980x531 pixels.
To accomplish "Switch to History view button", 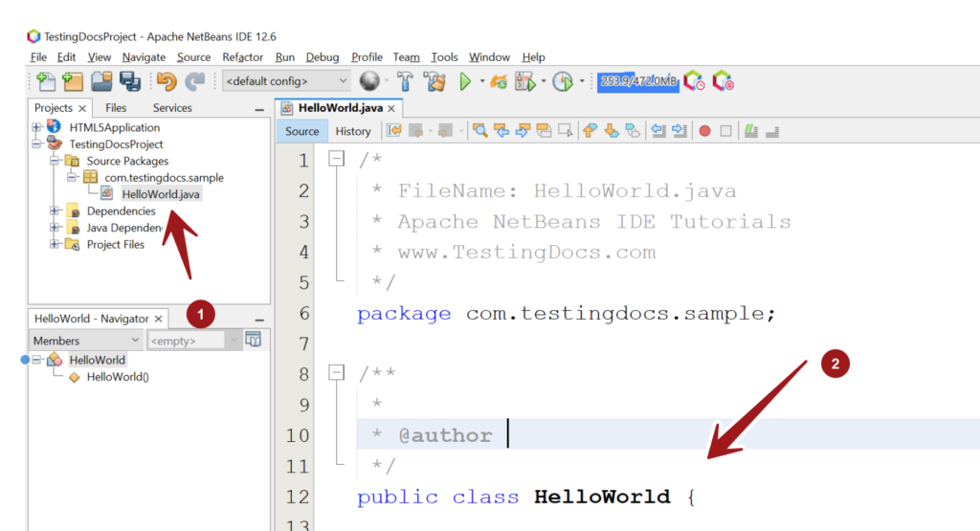I will tap(353, 131).
